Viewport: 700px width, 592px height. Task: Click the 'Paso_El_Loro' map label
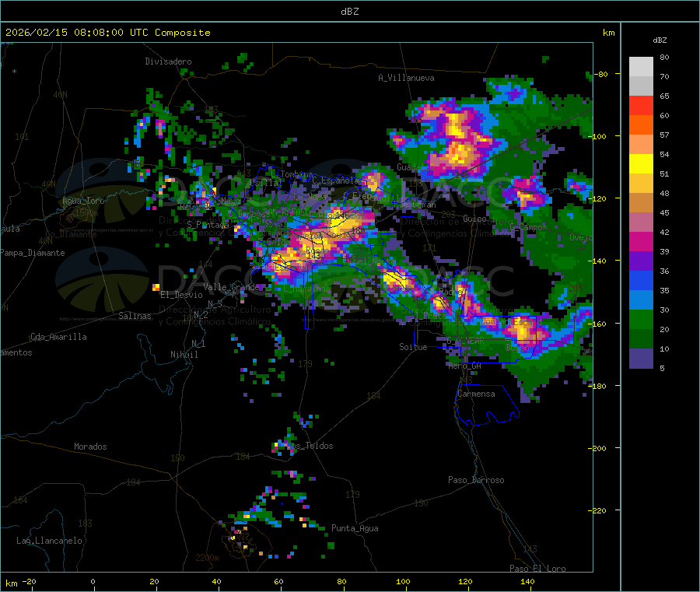(x=537, y=569)
